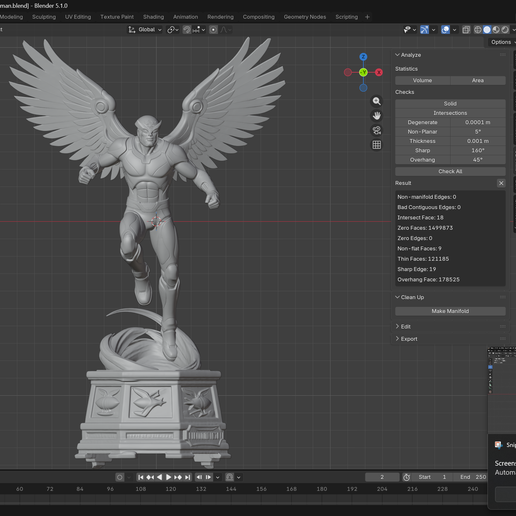Click the red X axis gizmo ball

click(379, 72)
